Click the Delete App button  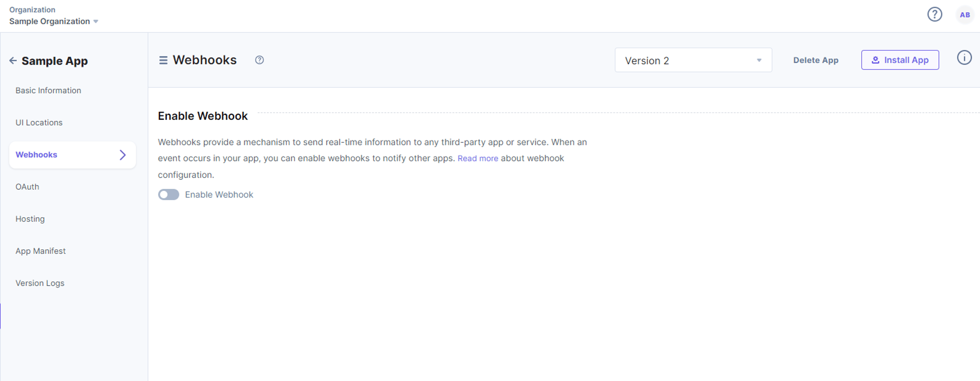(816, 60)
